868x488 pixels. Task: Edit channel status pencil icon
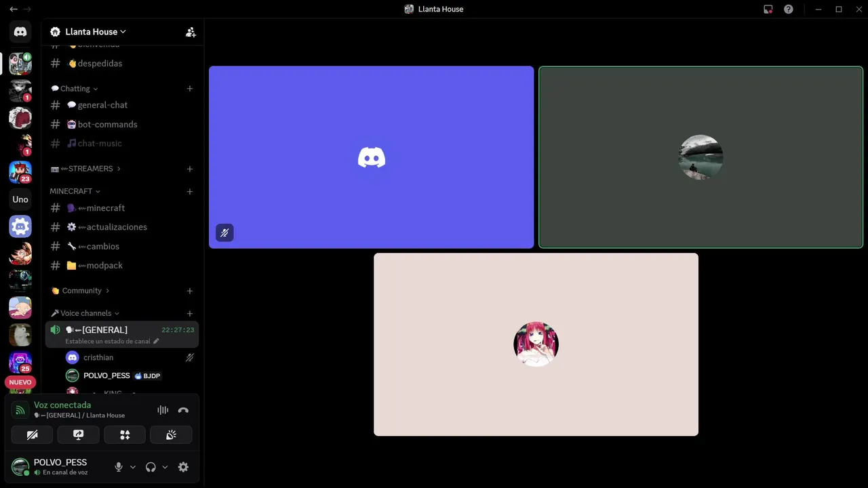156,341
